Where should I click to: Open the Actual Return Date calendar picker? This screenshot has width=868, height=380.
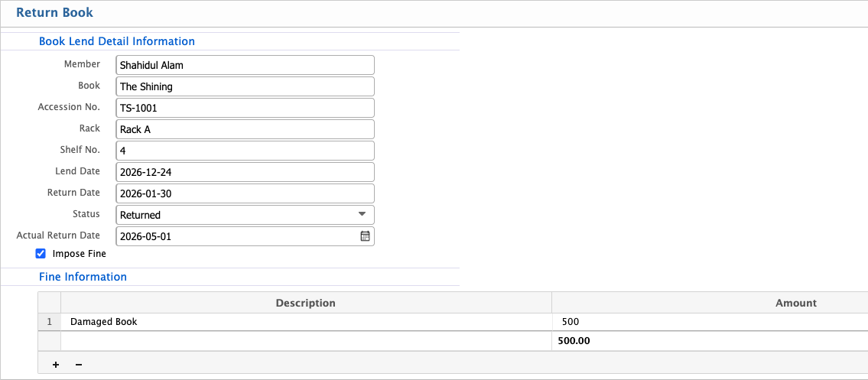pos(365,236)
